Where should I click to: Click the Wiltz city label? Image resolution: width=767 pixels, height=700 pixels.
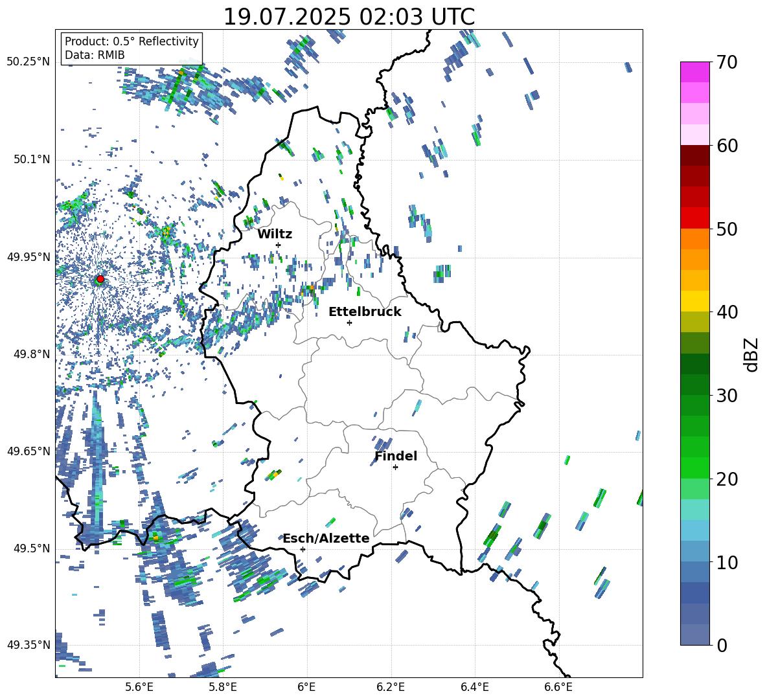[x=275, y=234]
